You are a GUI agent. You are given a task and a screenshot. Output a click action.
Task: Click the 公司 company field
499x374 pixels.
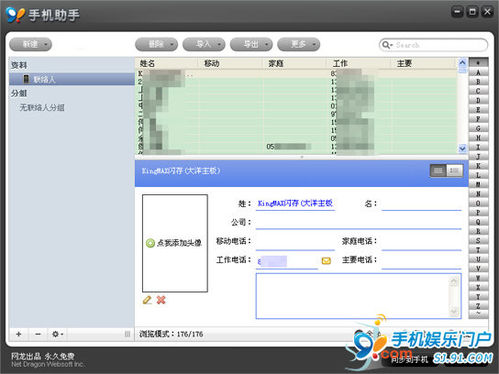[x=359, y=222]
